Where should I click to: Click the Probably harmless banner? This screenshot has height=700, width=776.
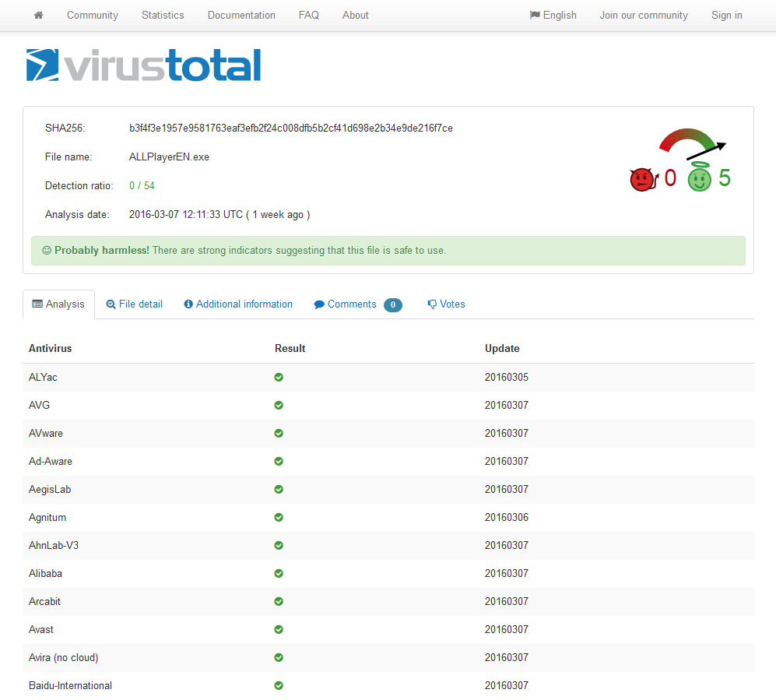pyautogui.click(x=388, y=251)
